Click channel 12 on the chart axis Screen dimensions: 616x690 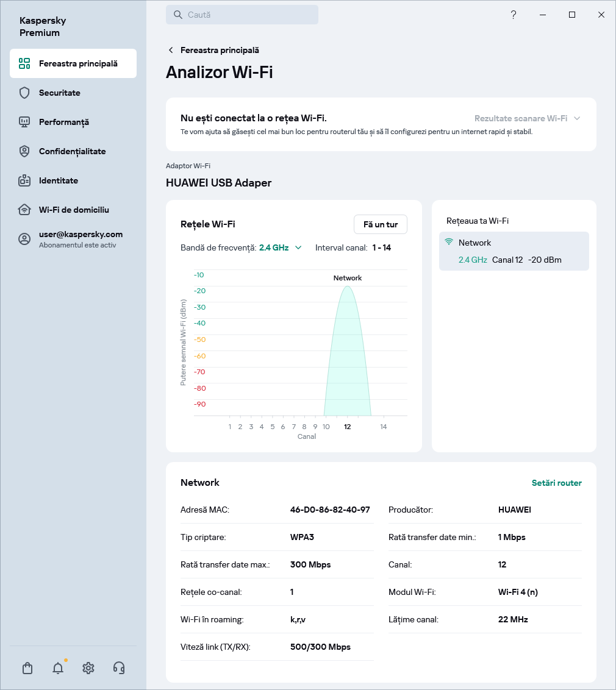(347, 427)
